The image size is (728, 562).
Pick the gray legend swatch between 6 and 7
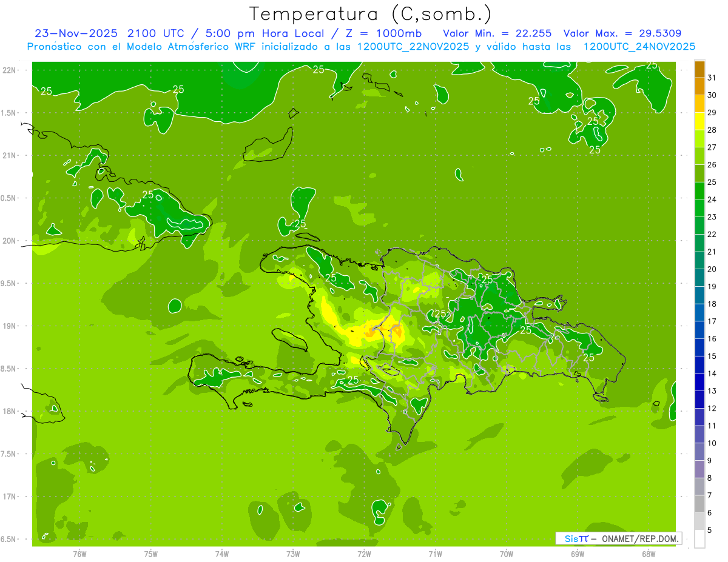pos(699,504)
